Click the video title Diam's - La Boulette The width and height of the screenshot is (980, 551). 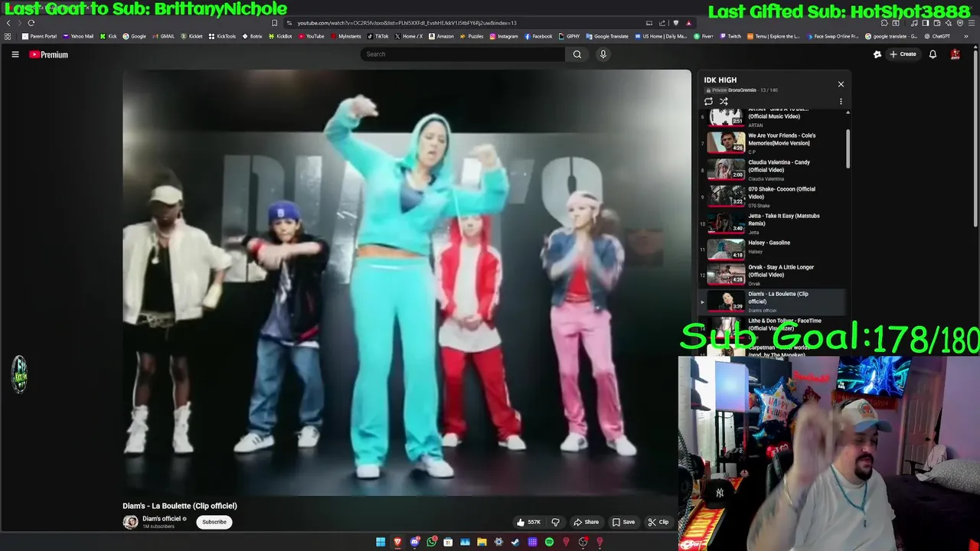(x=180, y=506)
